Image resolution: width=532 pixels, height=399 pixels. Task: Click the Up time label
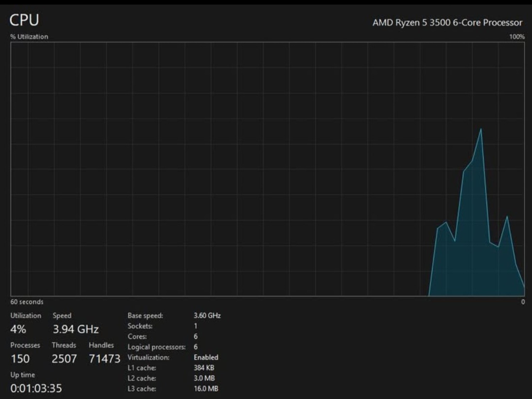pyautogui.click(x=23, y=375)
